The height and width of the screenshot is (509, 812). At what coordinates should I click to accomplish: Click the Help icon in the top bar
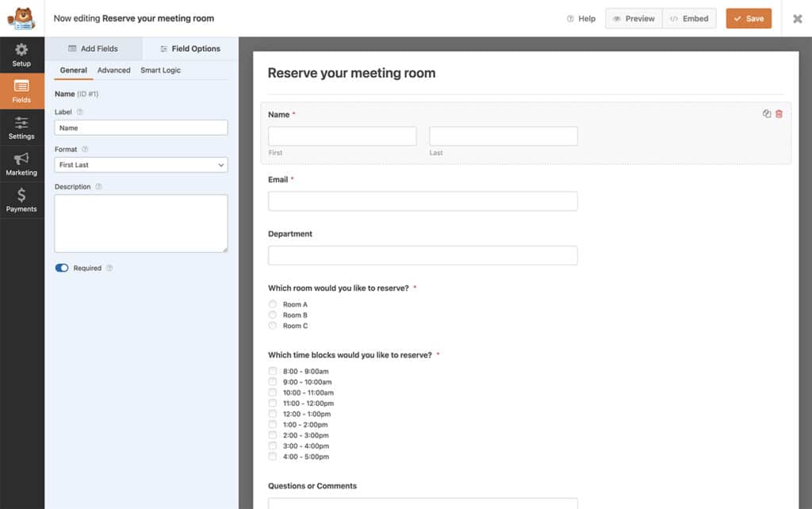[569, 18]
